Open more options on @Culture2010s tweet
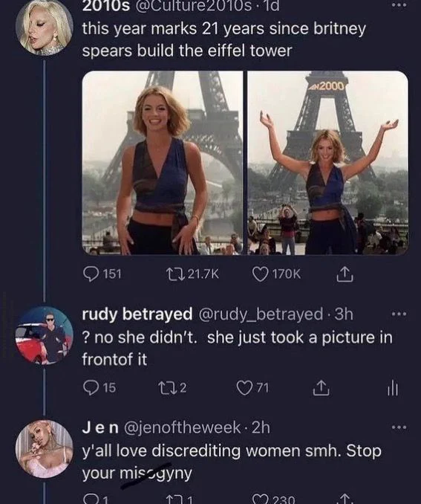The width and height of the screenshot is (421, 504). [x=399, y=5]
